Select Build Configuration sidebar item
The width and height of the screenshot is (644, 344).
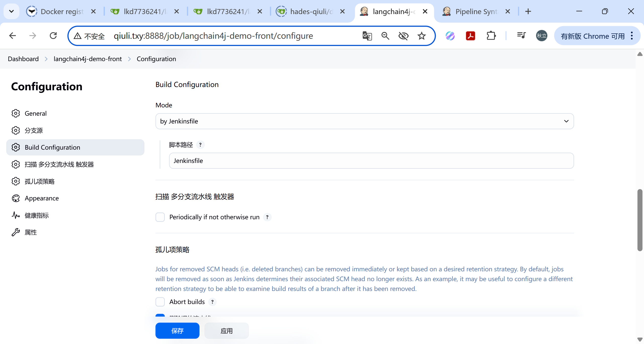(x=75, y=147)
